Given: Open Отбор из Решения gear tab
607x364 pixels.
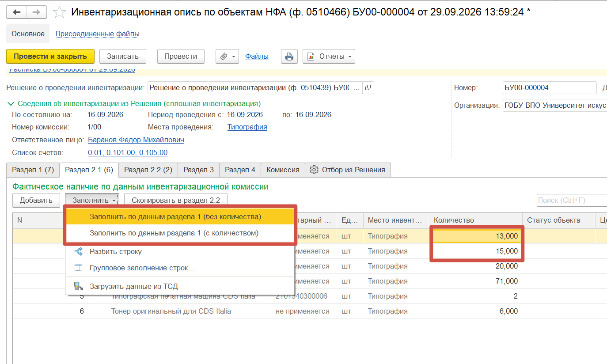Looking at the screenshot, I should pyautogui.click(x=348, y=170).
